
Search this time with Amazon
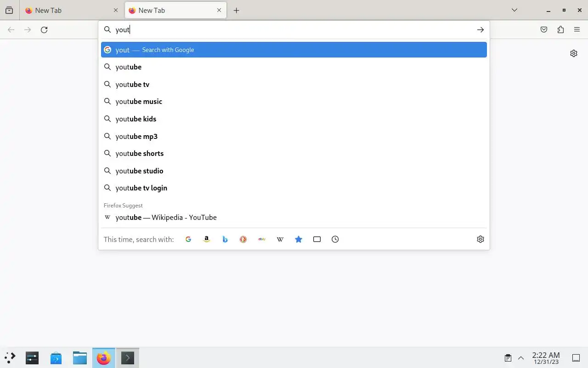point(207,239)
